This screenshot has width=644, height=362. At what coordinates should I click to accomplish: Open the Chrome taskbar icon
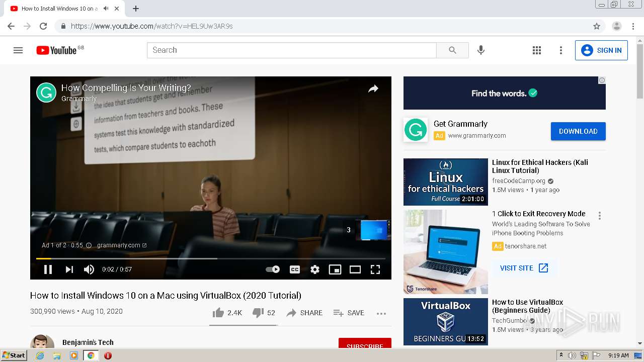click(x=91, y=355)
